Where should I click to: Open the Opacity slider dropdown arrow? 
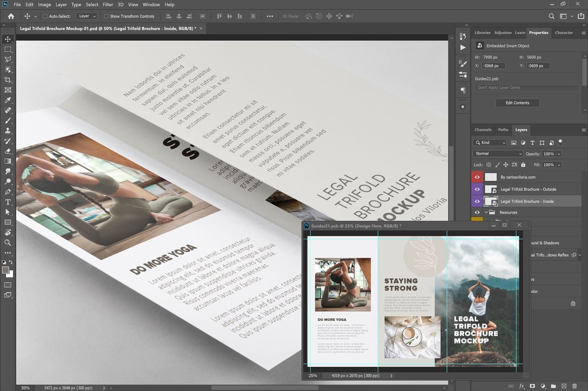(x=559, y=154)
